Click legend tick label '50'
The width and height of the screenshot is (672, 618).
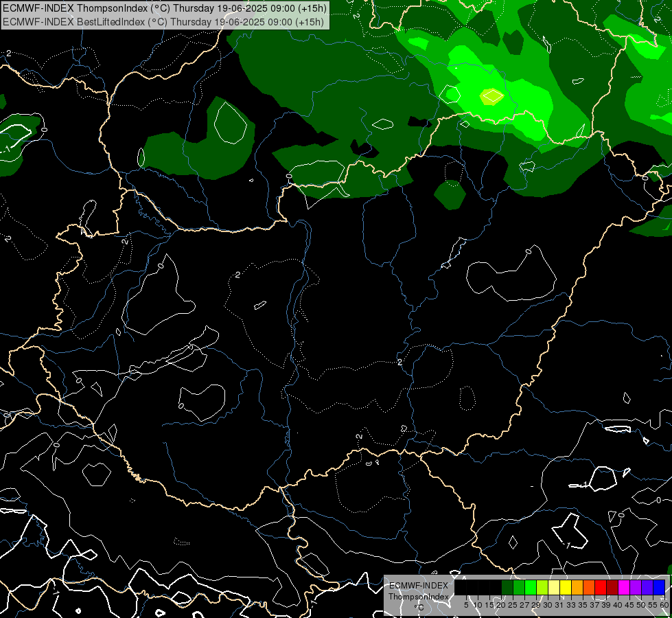(641, 605)
